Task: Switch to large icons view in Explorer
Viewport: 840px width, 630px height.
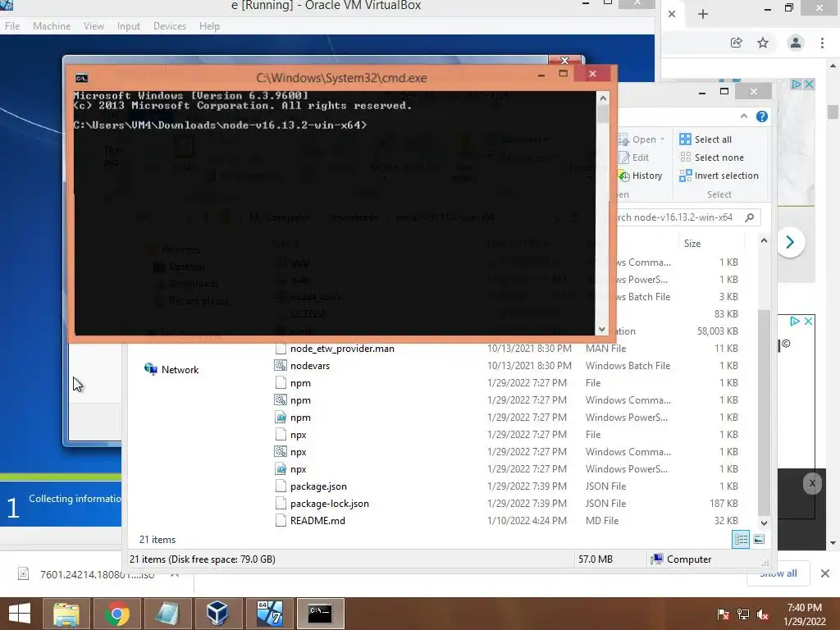Action: (759, 540)
